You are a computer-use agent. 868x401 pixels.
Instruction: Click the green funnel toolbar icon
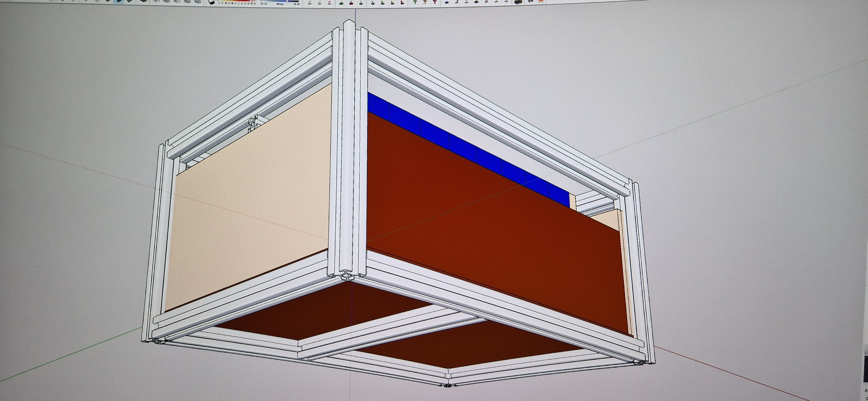(x=415, y=2)
